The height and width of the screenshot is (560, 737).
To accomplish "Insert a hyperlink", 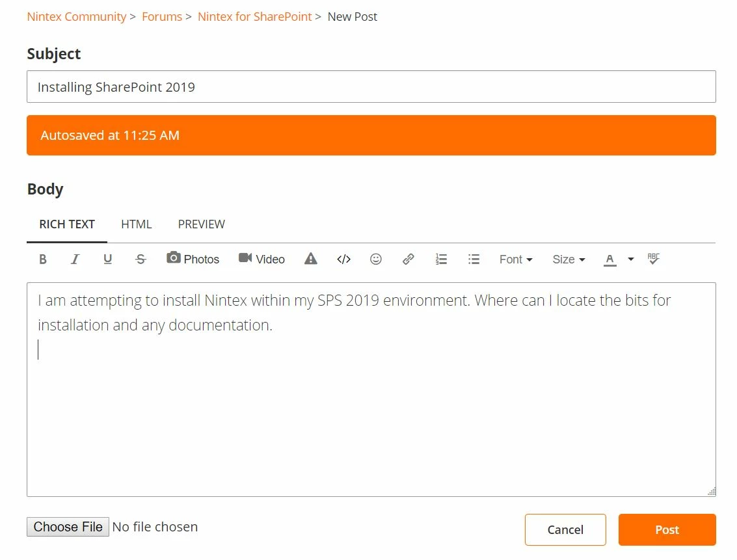I will click(x=409, y=260).
